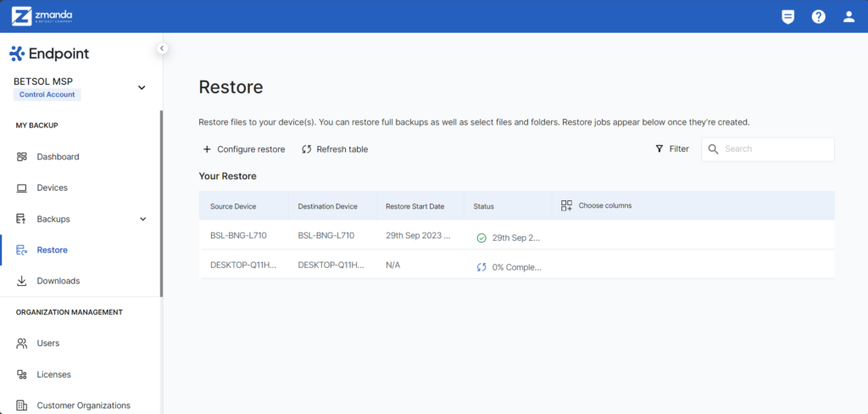Image resolution: width=868 pixels, height=414 pixels.
Task: Open the help question mark icon
Action: (818, 17)
